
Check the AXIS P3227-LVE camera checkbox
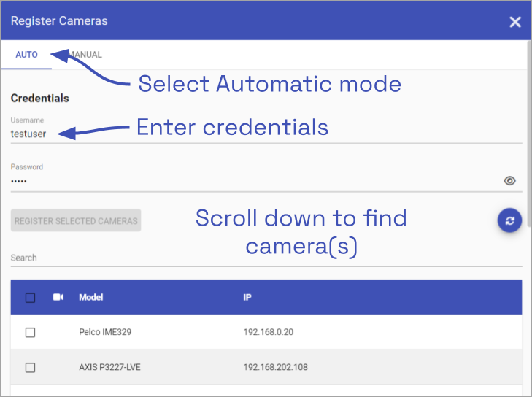point(30,367)
